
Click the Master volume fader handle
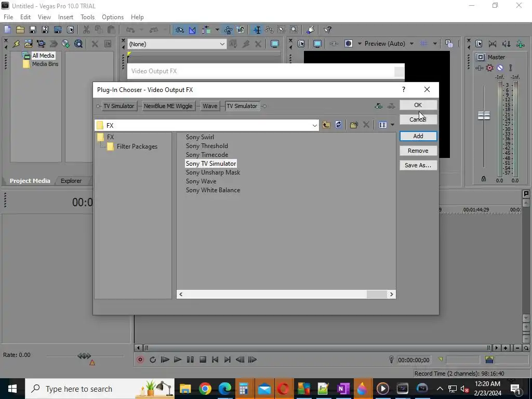[x=484, y=115]
